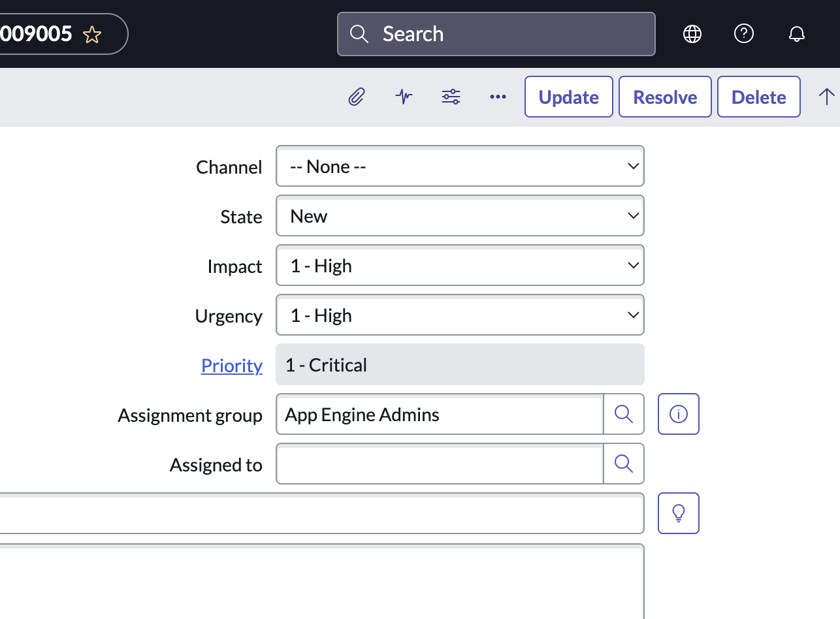Open the attachments paperclip icon
The height and width of the screenshot is (619, 840).
coord(356,97)
